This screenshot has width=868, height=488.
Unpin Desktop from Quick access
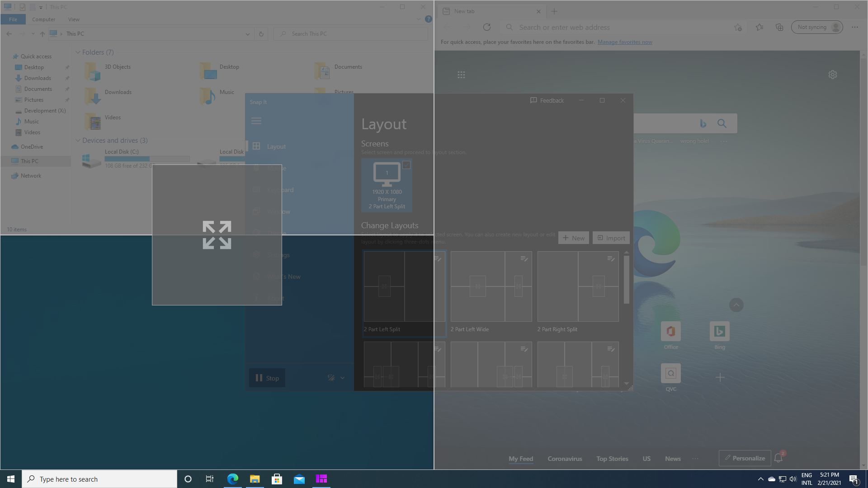(x=67, y=67)
